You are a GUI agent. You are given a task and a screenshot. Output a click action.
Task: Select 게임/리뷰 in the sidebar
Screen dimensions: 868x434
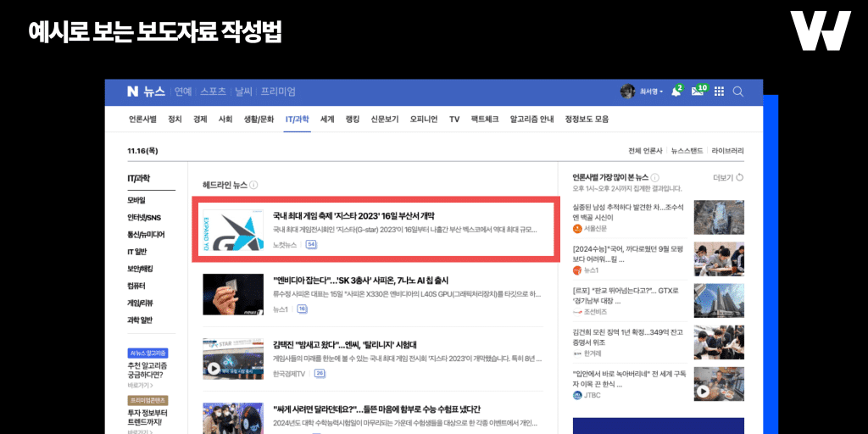[x=140, y=303]
